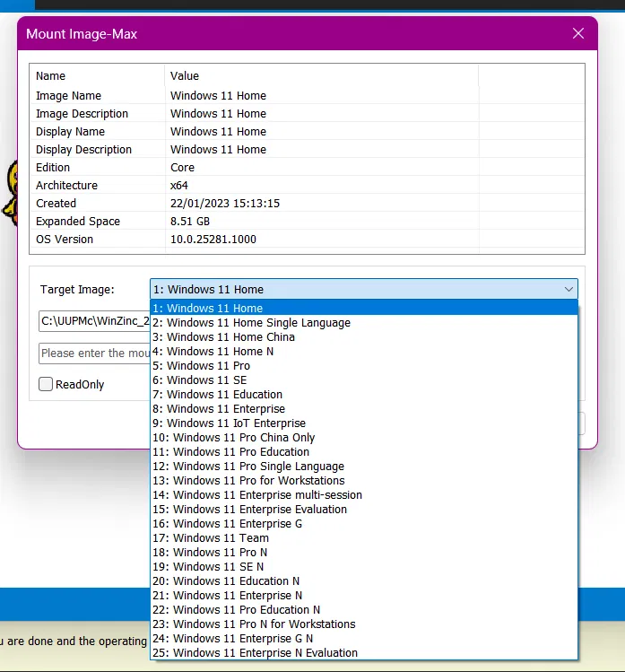Screen dimensions: 625x672
Task: Select Windows 11 Pro for Workstations
Action: pyautogui.click(x=364, y=480)
